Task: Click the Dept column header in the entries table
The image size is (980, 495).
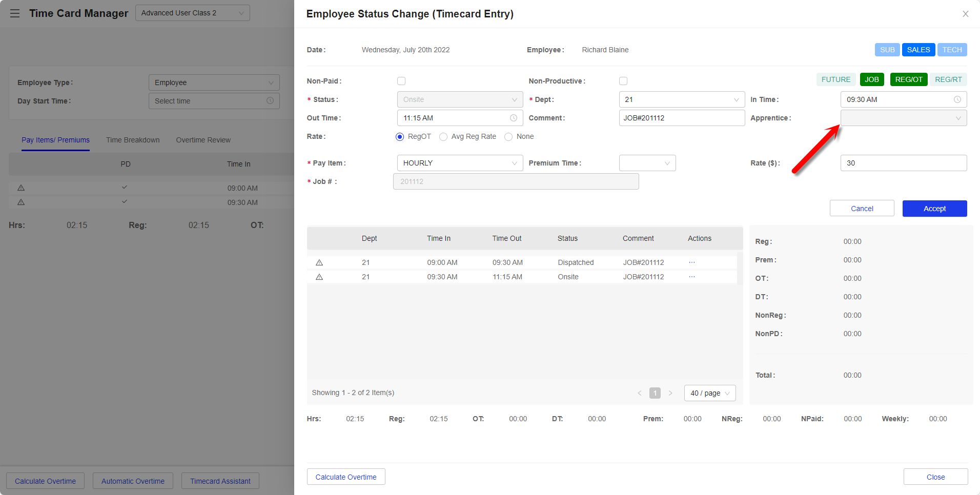Action: pos(369,238)
